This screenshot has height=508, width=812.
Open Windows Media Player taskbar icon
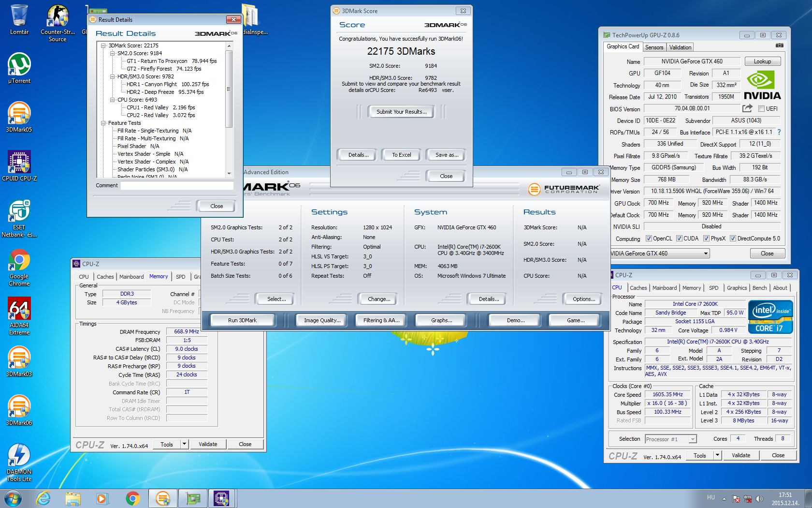pos(102,498)
